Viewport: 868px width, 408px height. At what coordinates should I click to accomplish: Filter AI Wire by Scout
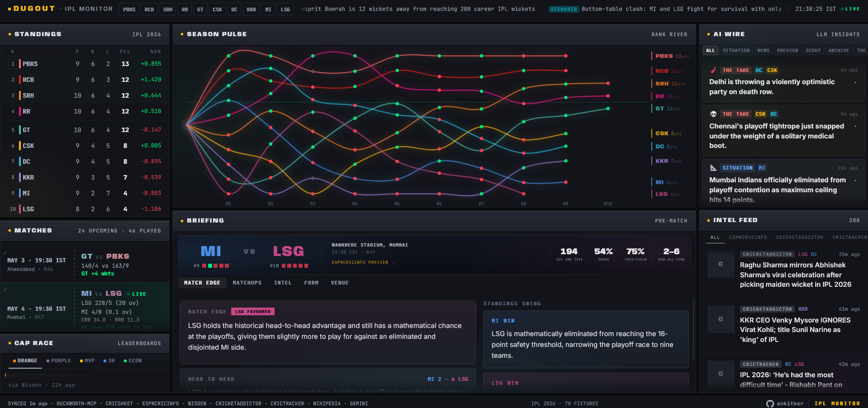click(x=813, y=51)
